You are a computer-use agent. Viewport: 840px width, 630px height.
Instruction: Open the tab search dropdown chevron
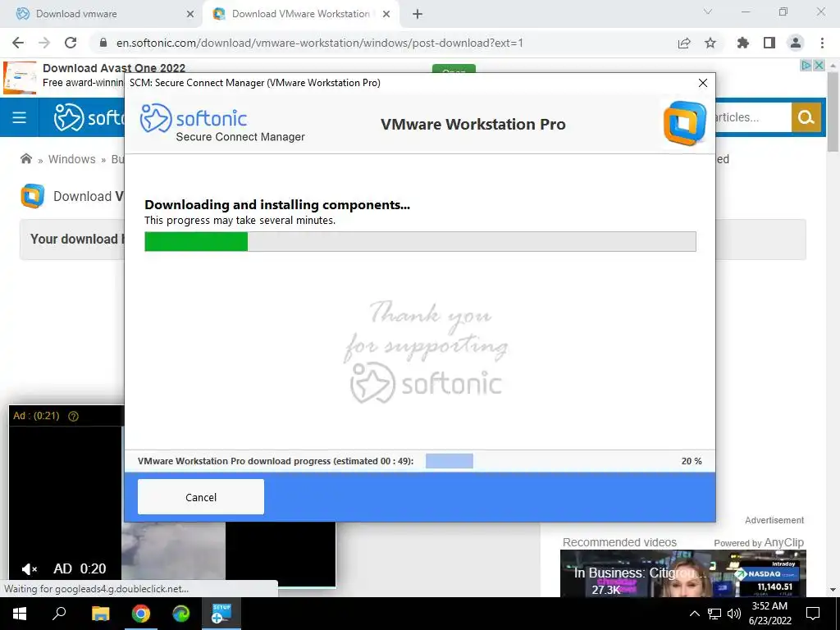pyautogui.click(x=708, y=11)
